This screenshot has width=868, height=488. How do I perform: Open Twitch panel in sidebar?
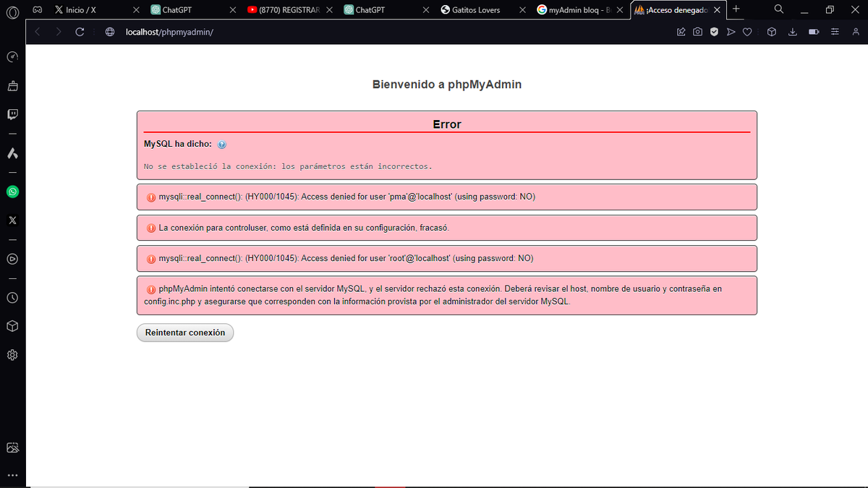point(12,114)
